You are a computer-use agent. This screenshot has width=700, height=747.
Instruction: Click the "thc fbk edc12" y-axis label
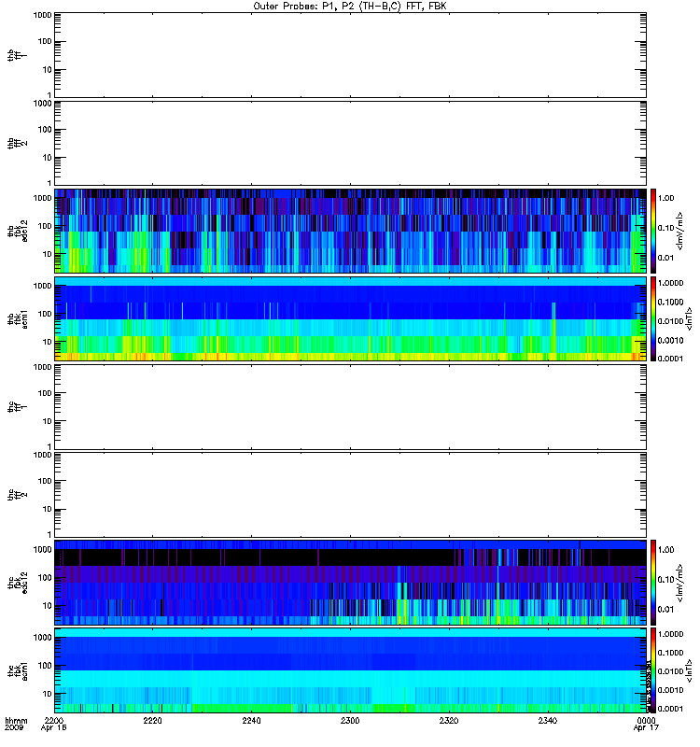18,582
